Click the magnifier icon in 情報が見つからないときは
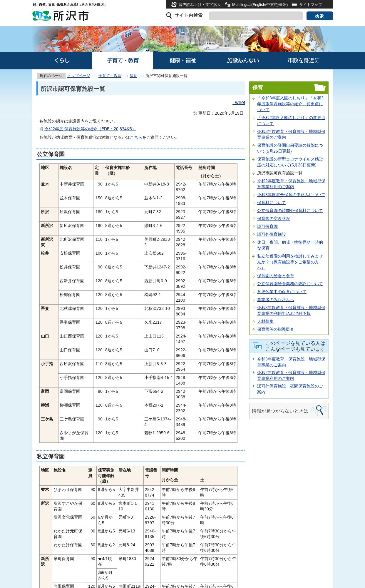Image resolution: width=365 pixels, height=588 pixels. (x=319, y=410)
